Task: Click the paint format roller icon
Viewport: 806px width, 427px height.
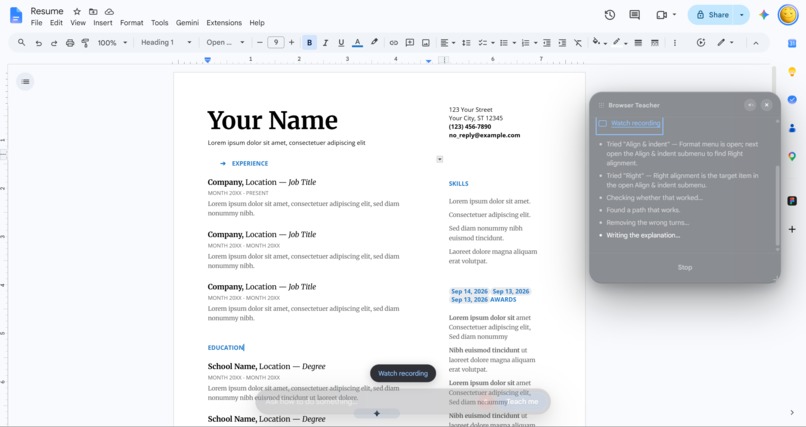Action: click(85, 43)
